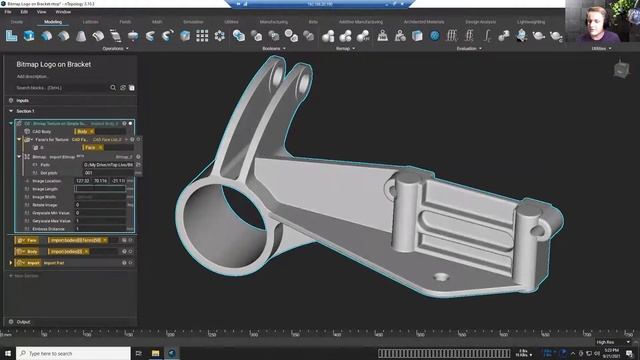The image size is (640, 360).
Task: Click the browse icon next to Path field
Action: tap(138, 164)
